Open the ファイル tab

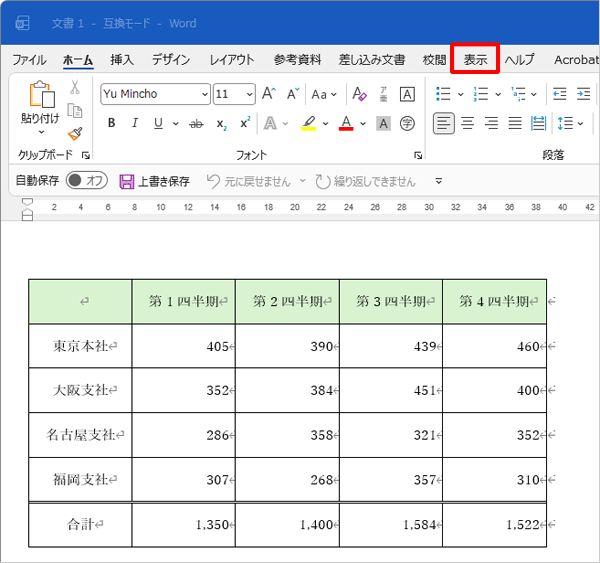[29, 60]
